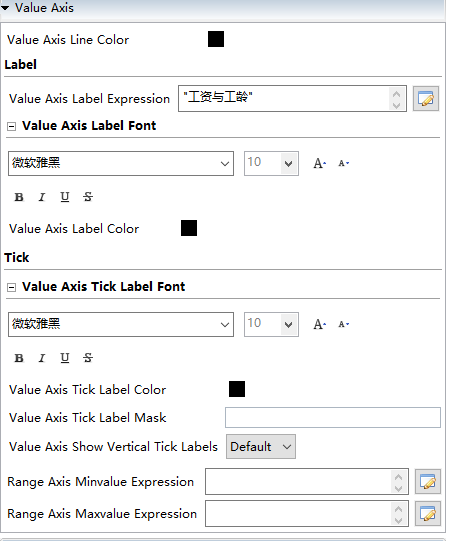The width and height of the screenshot is (455, 541).
Task: Increase Value Axis Label Font size
Action: [319, 163]
